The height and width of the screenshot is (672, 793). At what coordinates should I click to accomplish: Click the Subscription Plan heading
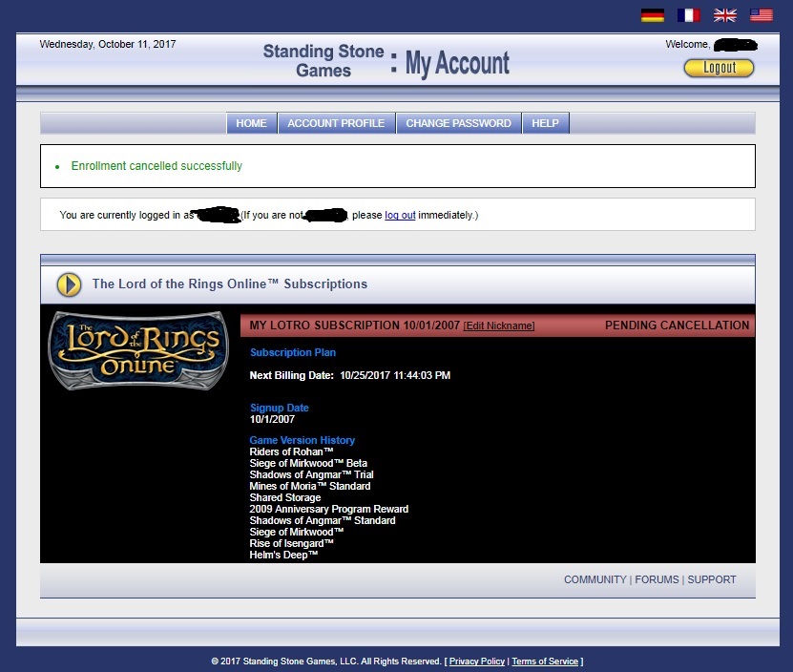[293, 352]
